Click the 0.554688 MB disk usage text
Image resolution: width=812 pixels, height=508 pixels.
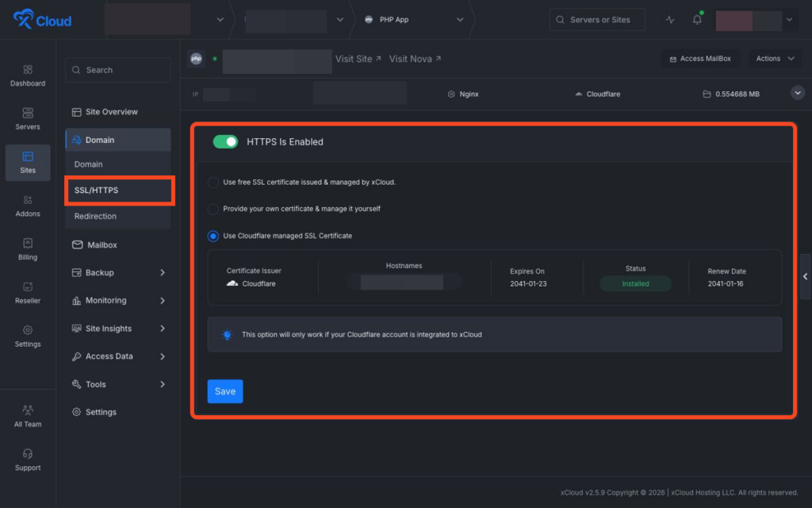point(737,94)
